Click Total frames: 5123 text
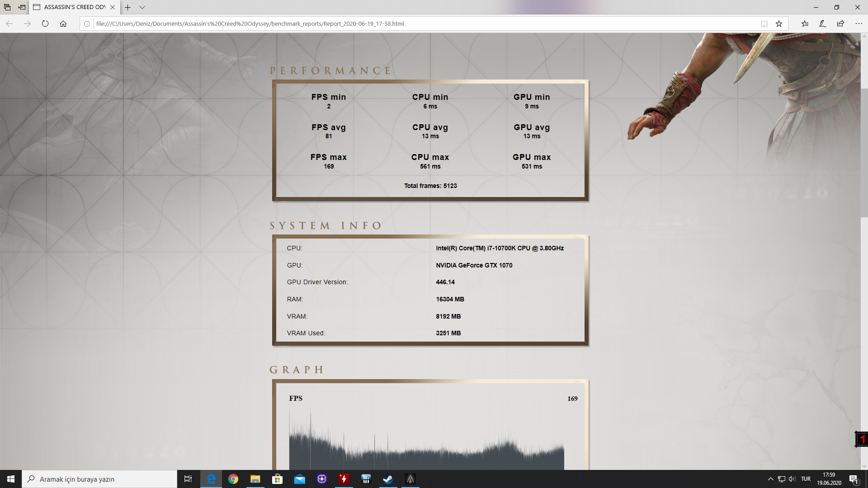Viewport: 868px width, 488px height. coord(430,186)
